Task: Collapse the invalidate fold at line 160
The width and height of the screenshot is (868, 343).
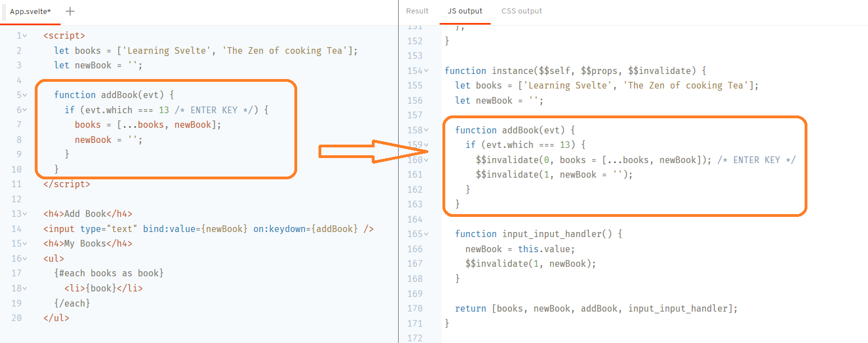Action: [427, 159]
